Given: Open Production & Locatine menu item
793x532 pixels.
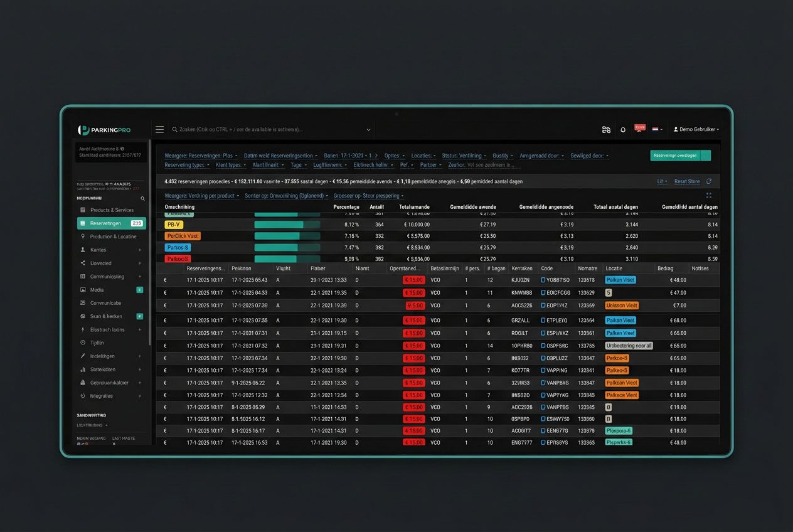Looking at the screenshot, I should tap(112, 237).
